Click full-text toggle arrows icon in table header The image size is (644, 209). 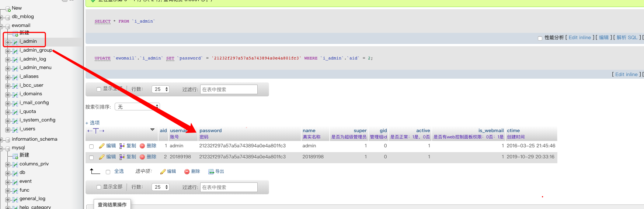pos(96,131)
